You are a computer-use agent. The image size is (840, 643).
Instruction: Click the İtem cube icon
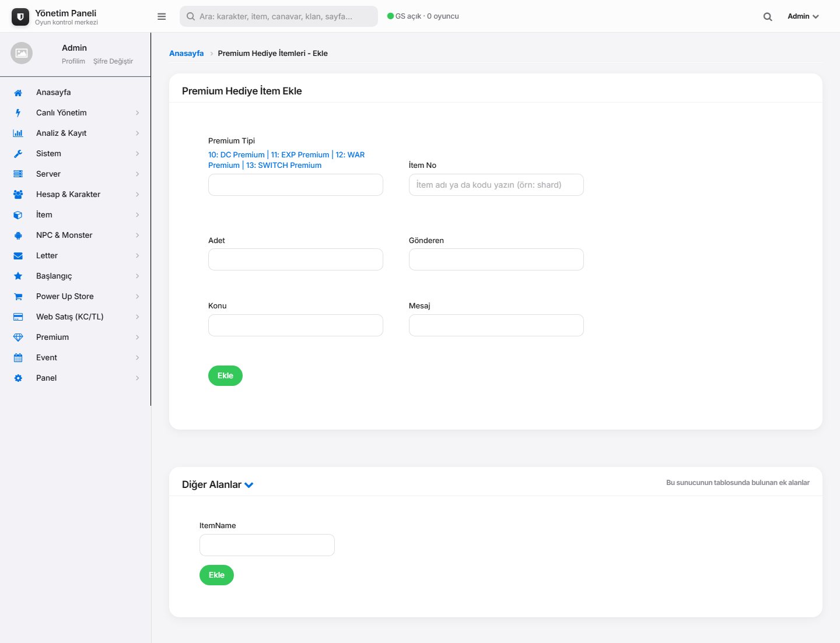[x=18, y=215]
